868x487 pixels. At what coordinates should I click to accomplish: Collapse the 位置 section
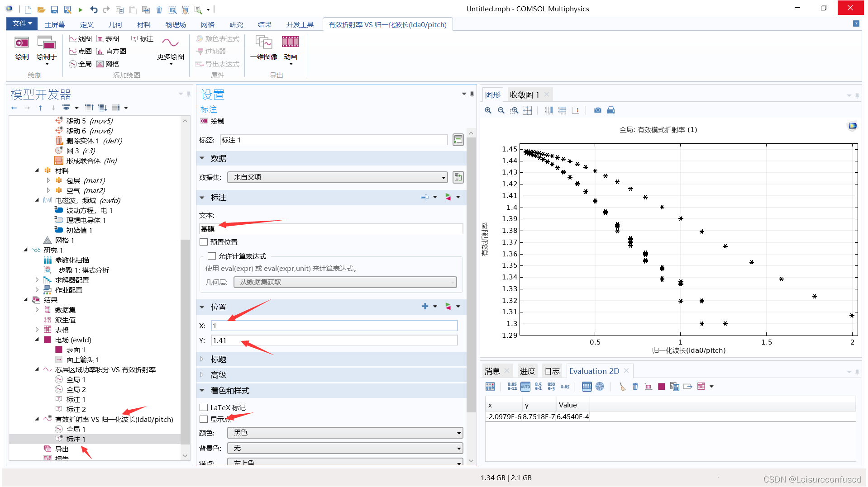pyautogui.click(x=202, y=307)
